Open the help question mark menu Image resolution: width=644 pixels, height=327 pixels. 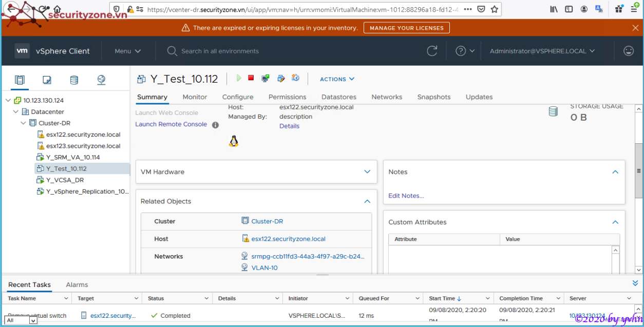(465, 51)
